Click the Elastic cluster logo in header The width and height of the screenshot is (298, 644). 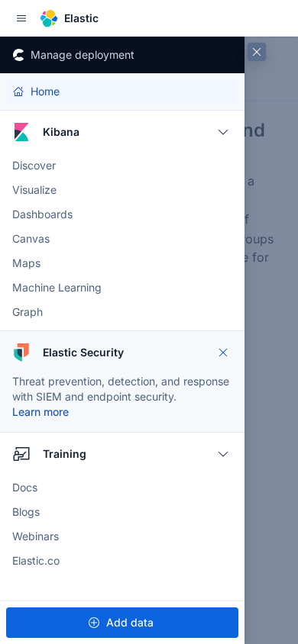[x=49, y=18]
